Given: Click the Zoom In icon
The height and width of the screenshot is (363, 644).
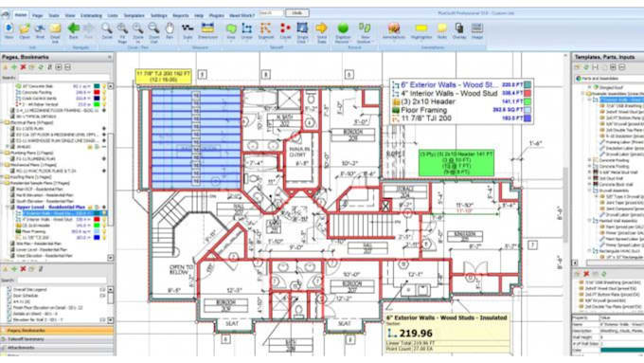Looking at the screenshot, I should [138, 27].
